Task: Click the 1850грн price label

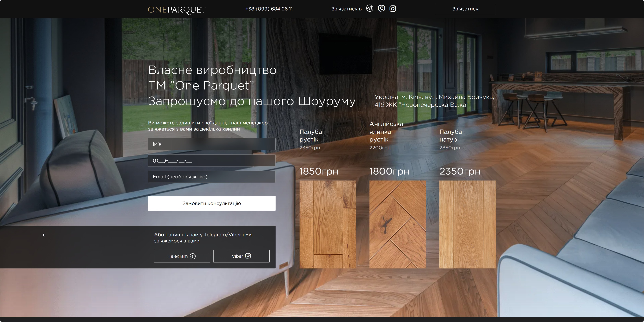Action: tap(319, 171)
